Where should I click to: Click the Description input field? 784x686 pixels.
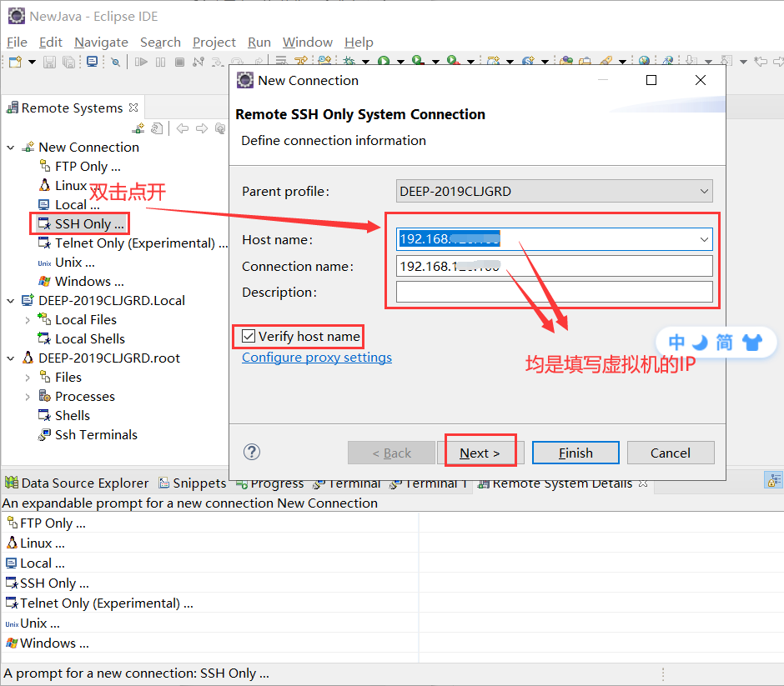click(554, 292)
